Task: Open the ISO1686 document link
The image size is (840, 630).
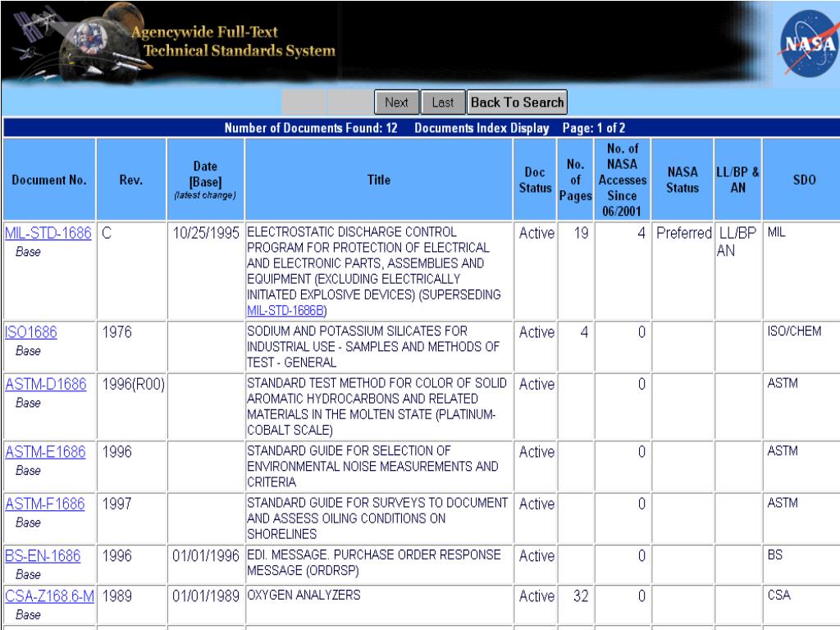Action: coord(31,332)
